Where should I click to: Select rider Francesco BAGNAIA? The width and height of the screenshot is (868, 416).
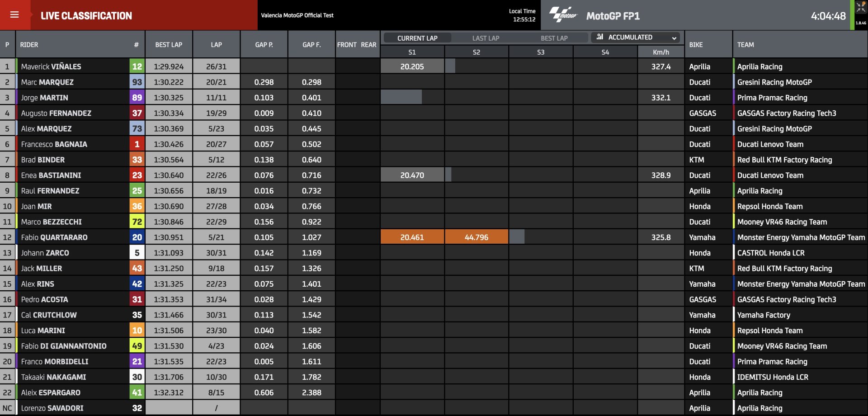pos(54,144)
